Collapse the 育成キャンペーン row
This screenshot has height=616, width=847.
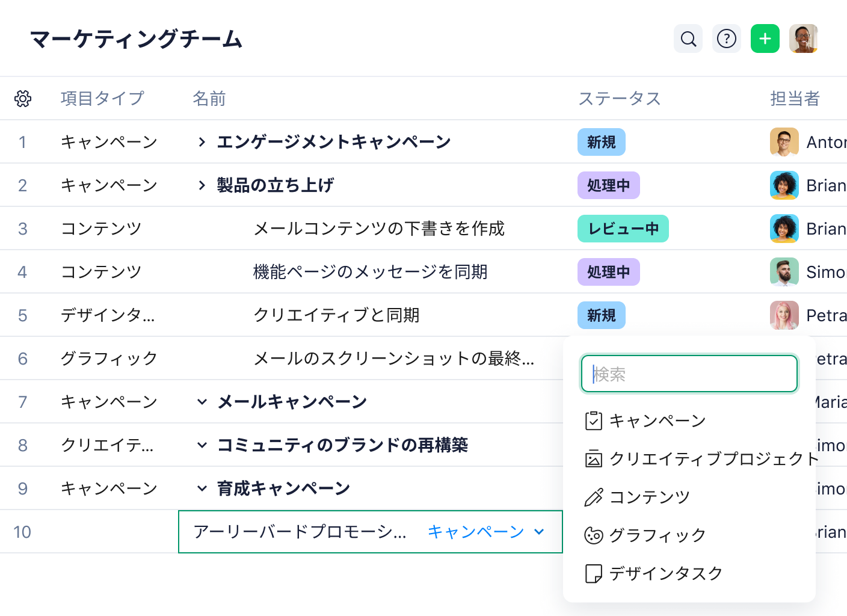coord(202,488)
